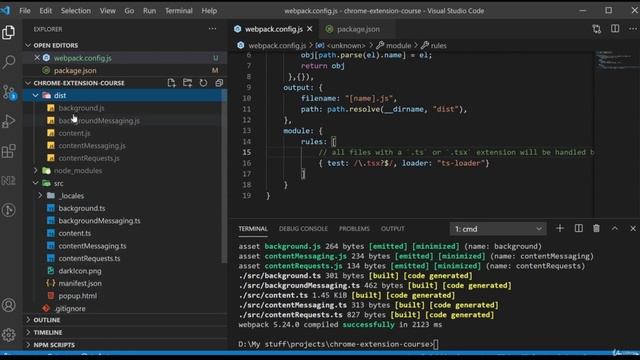Close the webpack.config.js editor tab
Viewport: 640px width, 360px height.
(309, 29)
